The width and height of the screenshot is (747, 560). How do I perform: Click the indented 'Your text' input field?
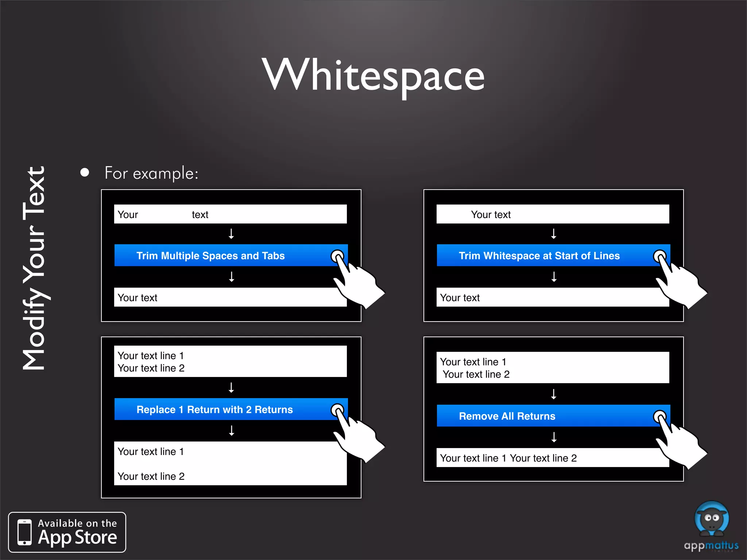553,214
